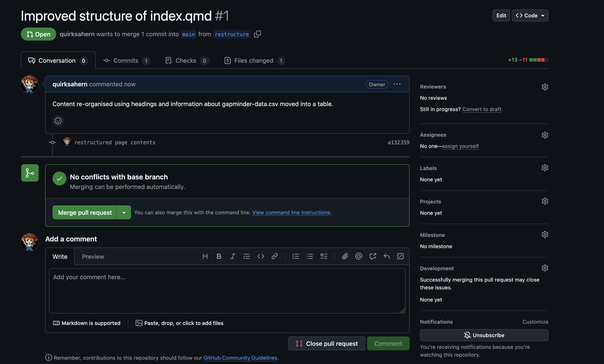Switch to the Preview tab

tap(93, 257)
